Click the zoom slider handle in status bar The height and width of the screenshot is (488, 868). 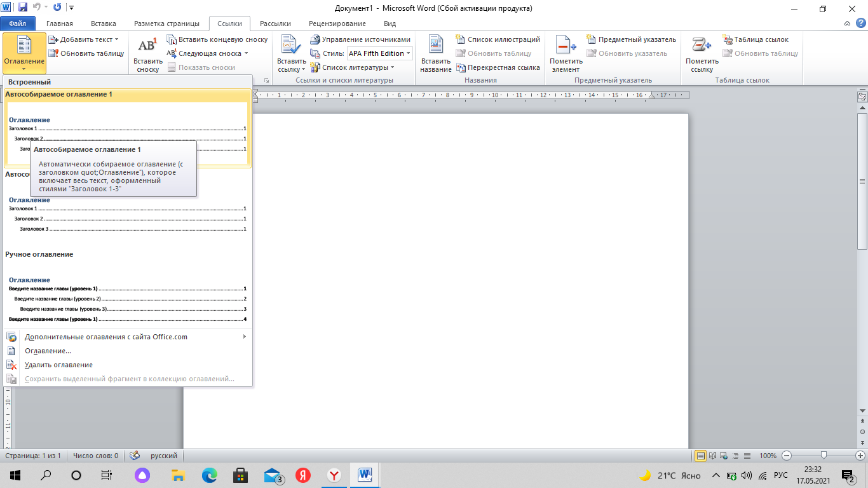tap(824, 455)
